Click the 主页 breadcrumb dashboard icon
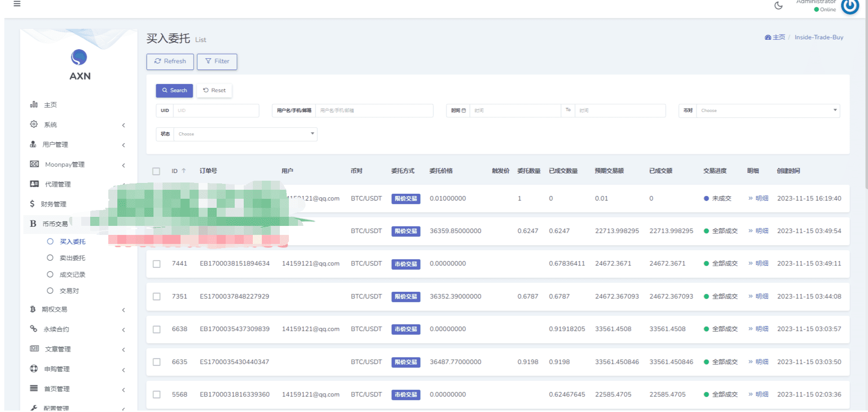Image resolution: width=868 pixels, height=412 pixels. pyautogui.click(x=768, y=37)
